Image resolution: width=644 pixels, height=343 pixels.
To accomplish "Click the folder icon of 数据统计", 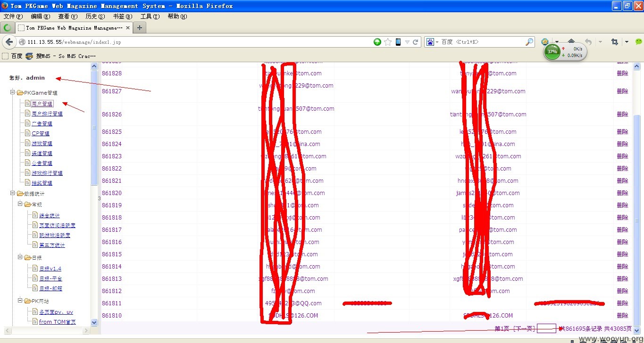I will [x=20, y=194].
